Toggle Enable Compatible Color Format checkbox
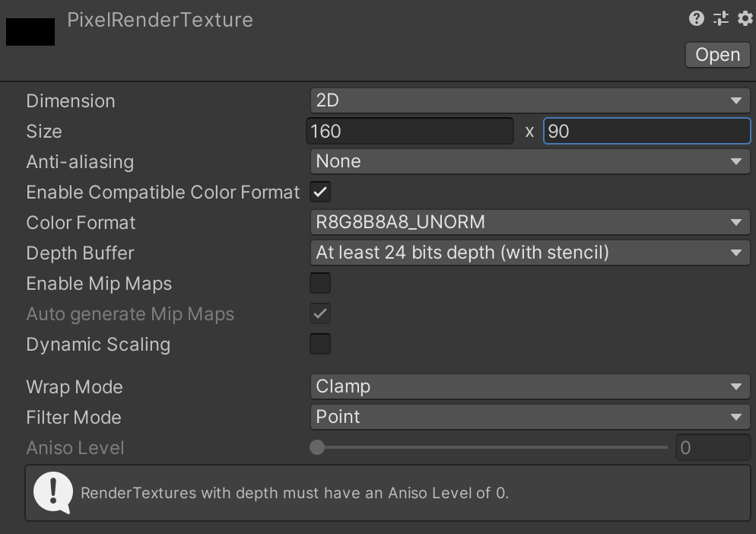The image size is (756, 534). tap(320, 192)
